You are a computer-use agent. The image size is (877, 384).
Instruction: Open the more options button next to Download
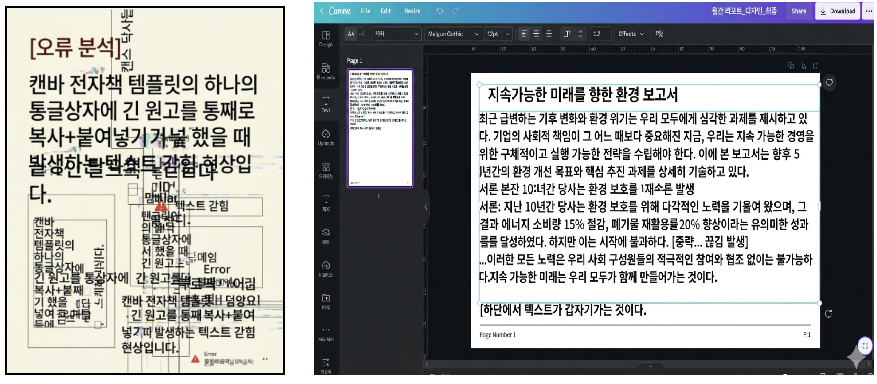pyautogui.click(x=867, y=11)
